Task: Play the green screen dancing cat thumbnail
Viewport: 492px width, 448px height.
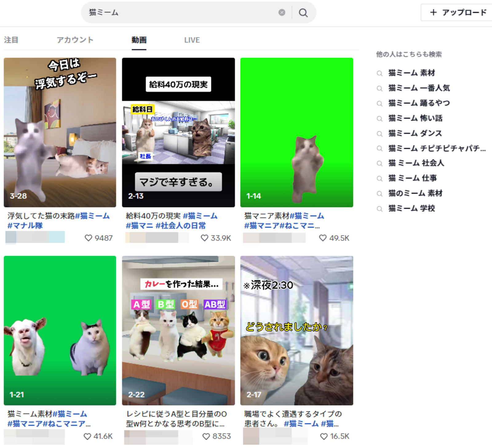Action: coord(297,132)
